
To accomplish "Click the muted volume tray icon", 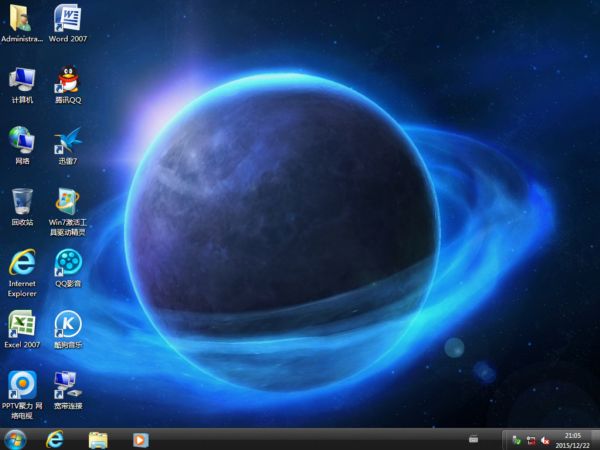I will pos(545,440).
